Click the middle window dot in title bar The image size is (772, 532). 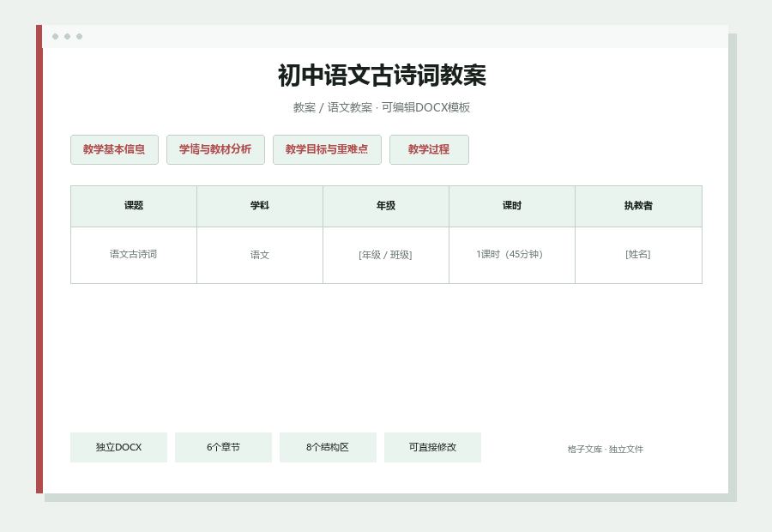pyautogui.click(x=68, y=36)
